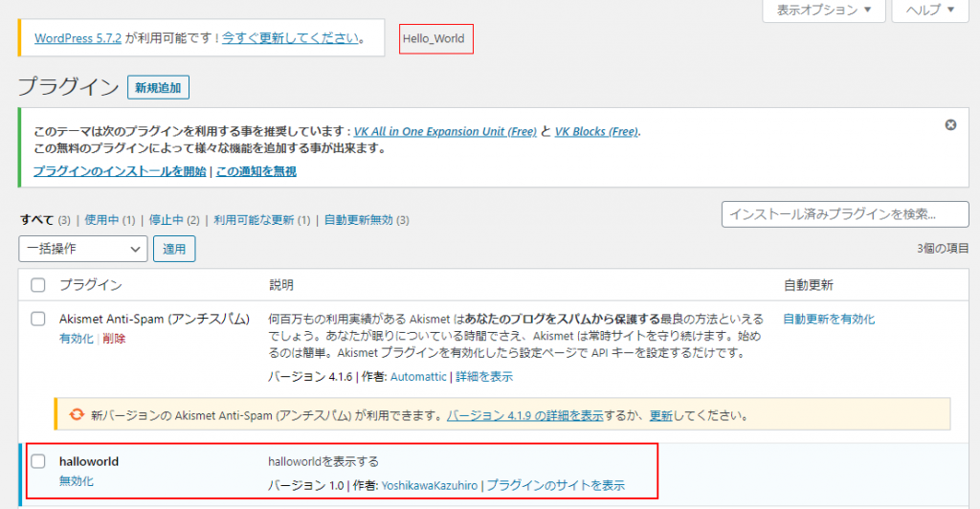The width and height of the screenshot is (980, 509).
Task: Check the select-all plugins checkbox
Action: click(x=38, y=285)
